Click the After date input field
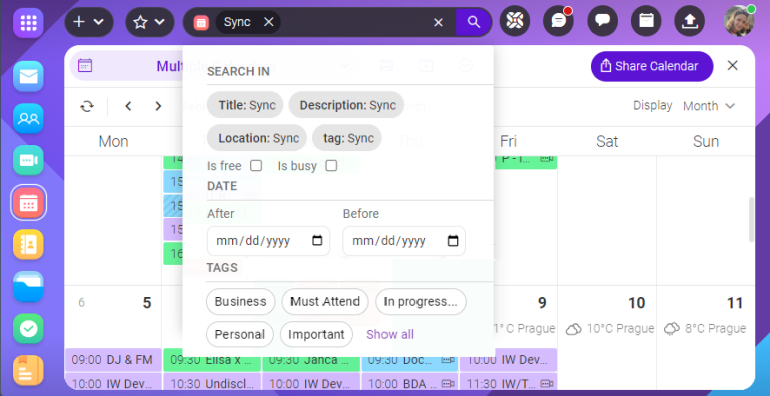770x396 pixels. click(268, 241)
